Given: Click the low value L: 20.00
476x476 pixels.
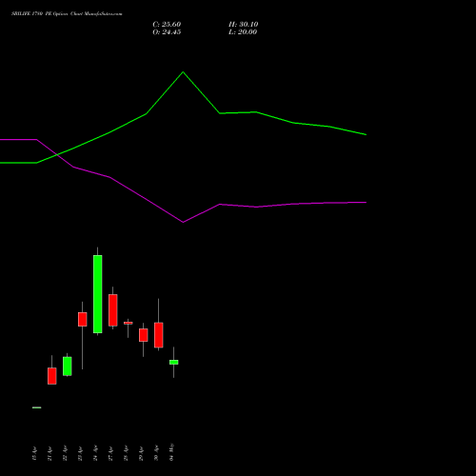Looking at the screenshot, I should point(243,32).
